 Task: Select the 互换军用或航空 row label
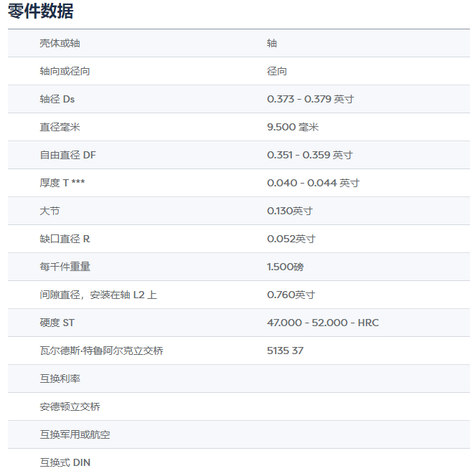pyautogui.click(x=75, y=434)
